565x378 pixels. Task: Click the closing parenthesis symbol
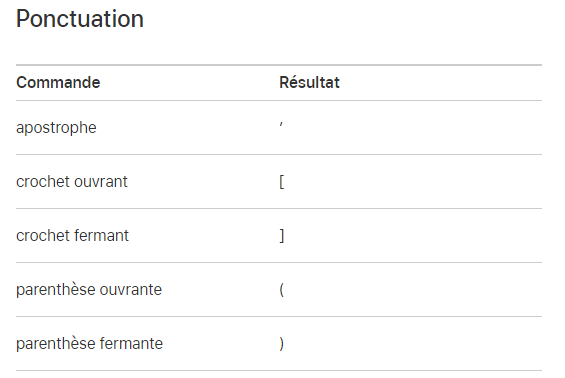[x=282, y=344]
